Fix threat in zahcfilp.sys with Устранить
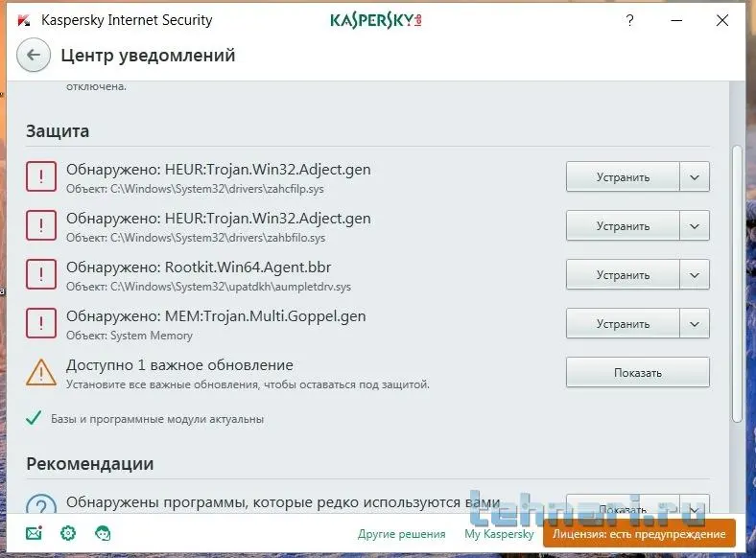 click(623, 176)
